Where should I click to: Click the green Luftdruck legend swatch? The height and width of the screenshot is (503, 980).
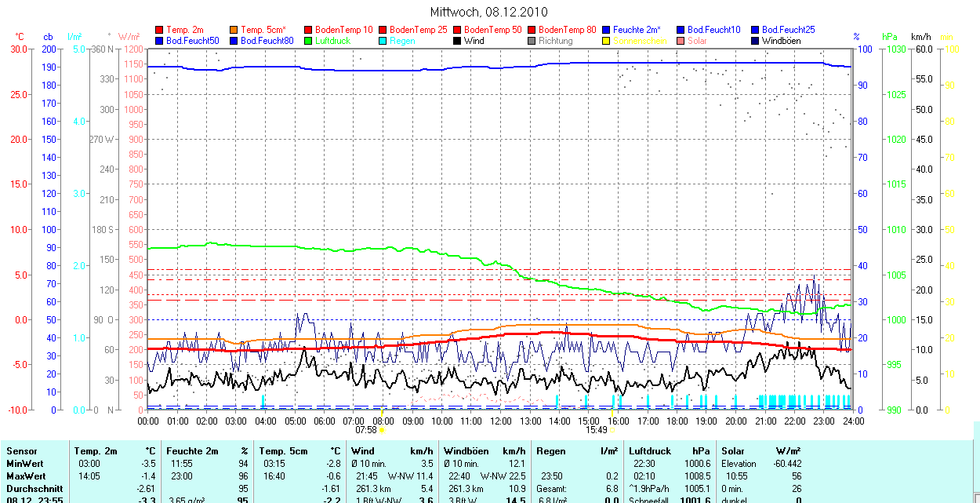pos(308,40)
